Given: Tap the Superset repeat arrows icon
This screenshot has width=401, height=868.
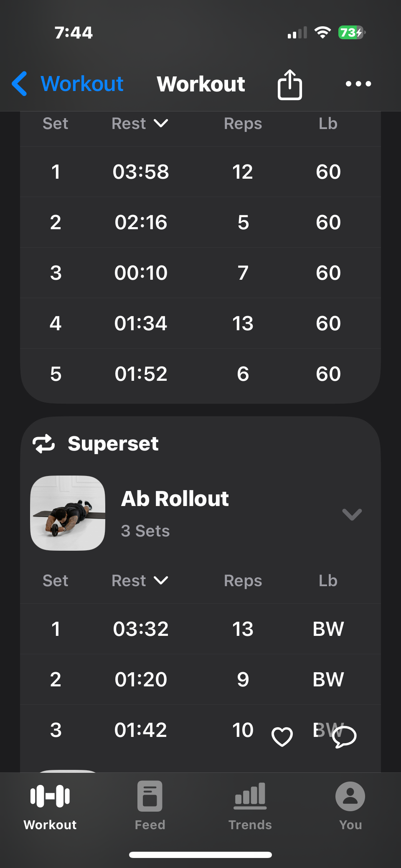Looking at the screenshot, I should (x=44, y=443).
